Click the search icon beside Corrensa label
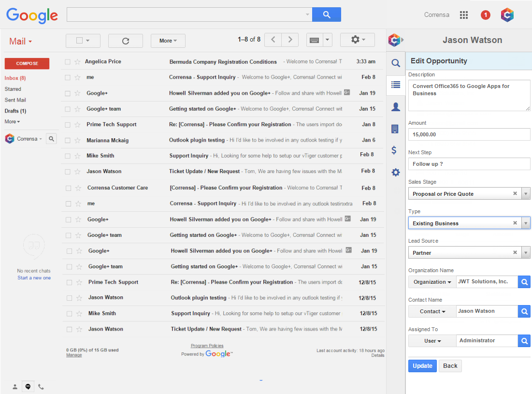This screenshot has width=532, height=394. [51, 139]
